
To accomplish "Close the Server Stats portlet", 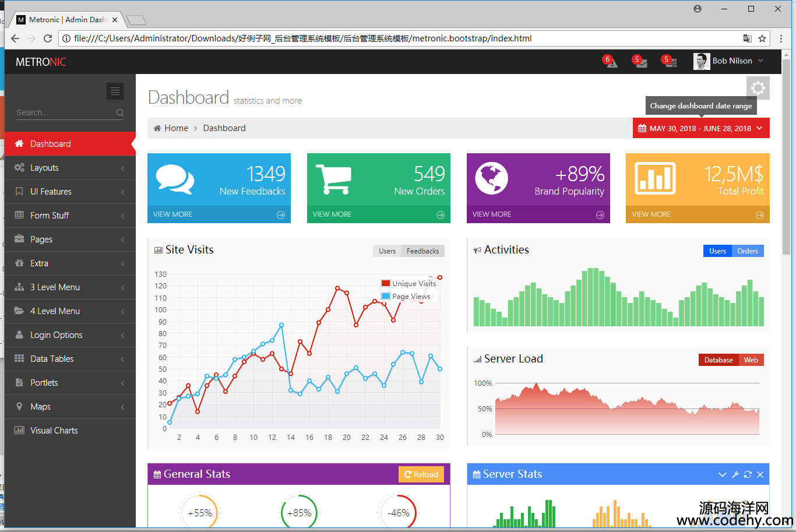I will [760, 475].
